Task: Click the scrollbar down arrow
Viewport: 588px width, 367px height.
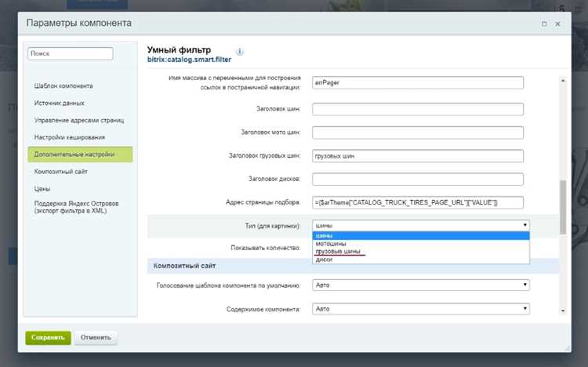Action: [x=562, y=311]
